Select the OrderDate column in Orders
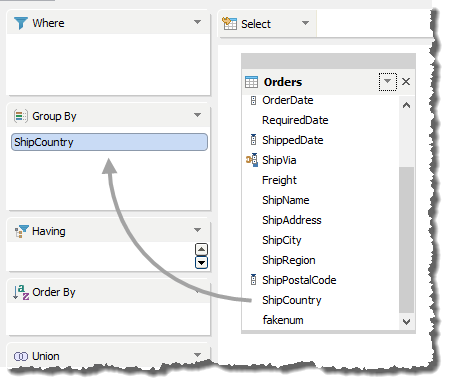The image size is (450, 385). (x=288, y=100)
